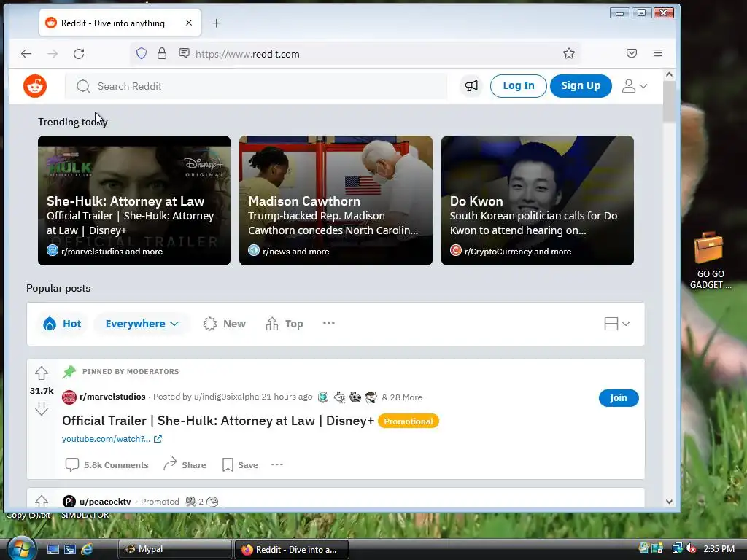The width and height of the screenshot is (747, 560).
Task: Click the Reddit snoo logo
Action: click(x=35, y=86)
